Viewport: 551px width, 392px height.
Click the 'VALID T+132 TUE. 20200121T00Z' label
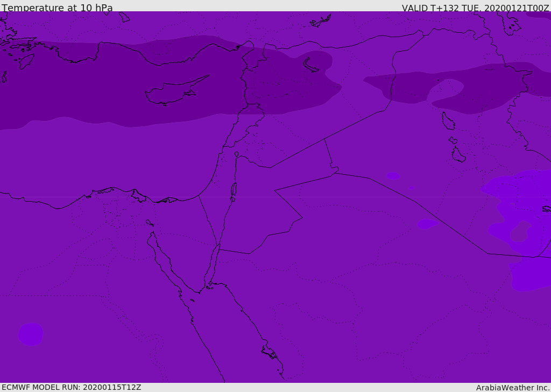476,8
